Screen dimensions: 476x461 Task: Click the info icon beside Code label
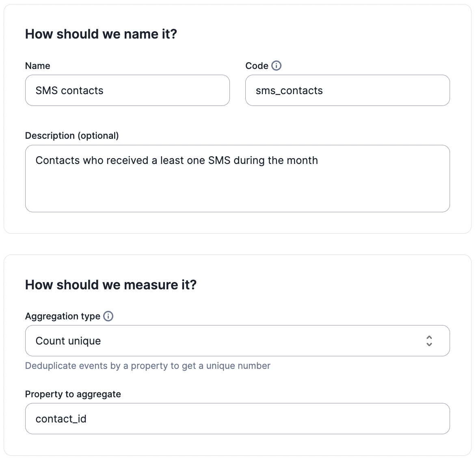[x=276, y=65]
